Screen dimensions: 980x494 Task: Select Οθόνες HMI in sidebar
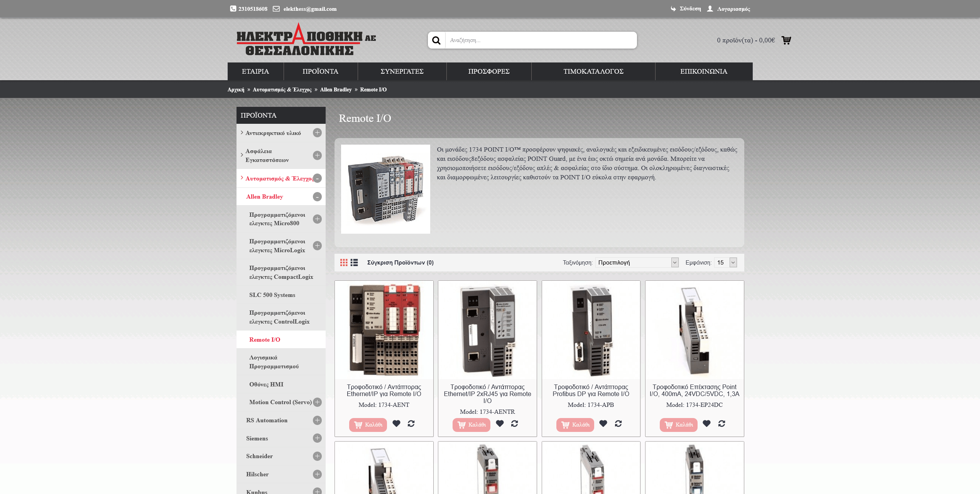266,384
